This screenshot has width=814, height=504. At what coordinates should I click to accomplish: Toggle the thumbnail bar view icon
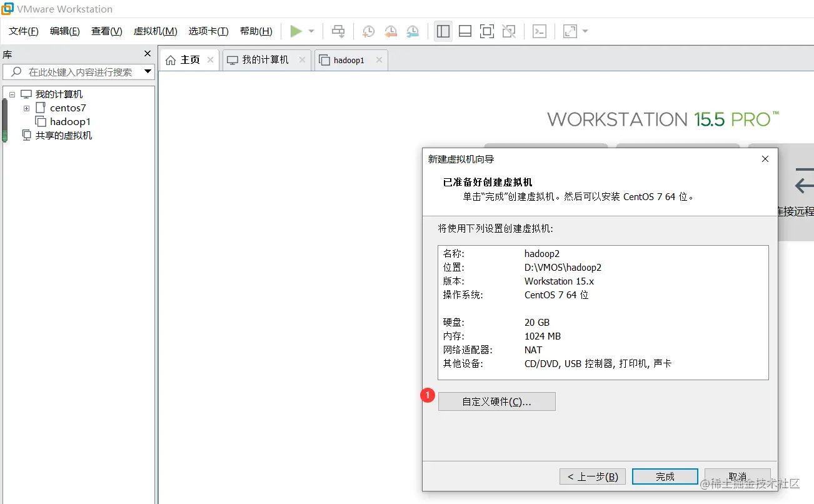pos(465,31)
